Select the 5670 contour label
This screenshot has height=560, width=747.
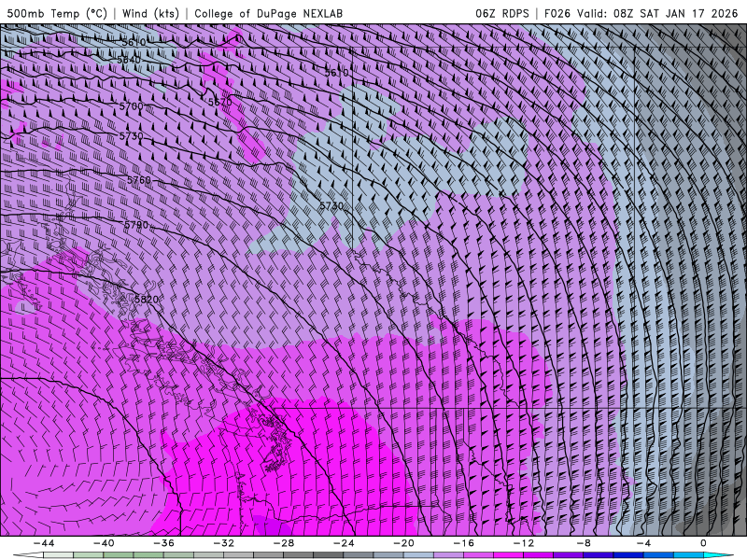click(219, 102)
